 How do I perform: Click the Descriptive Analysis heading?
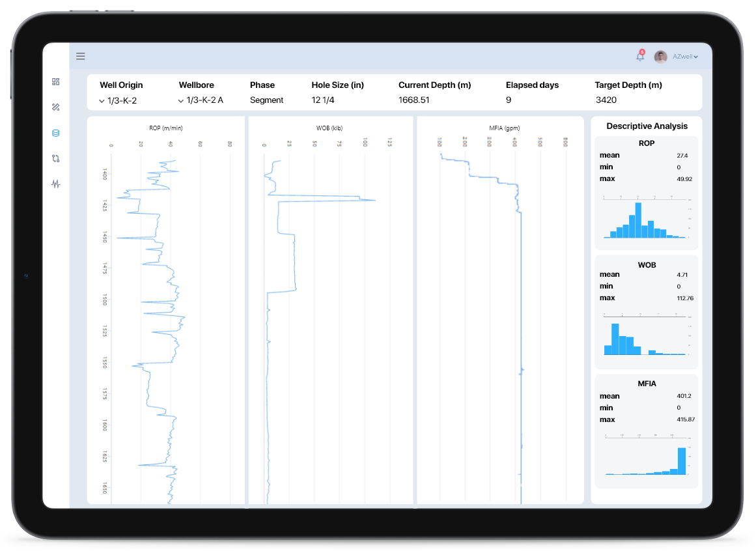pyautogui.click(x=647, y=126)
